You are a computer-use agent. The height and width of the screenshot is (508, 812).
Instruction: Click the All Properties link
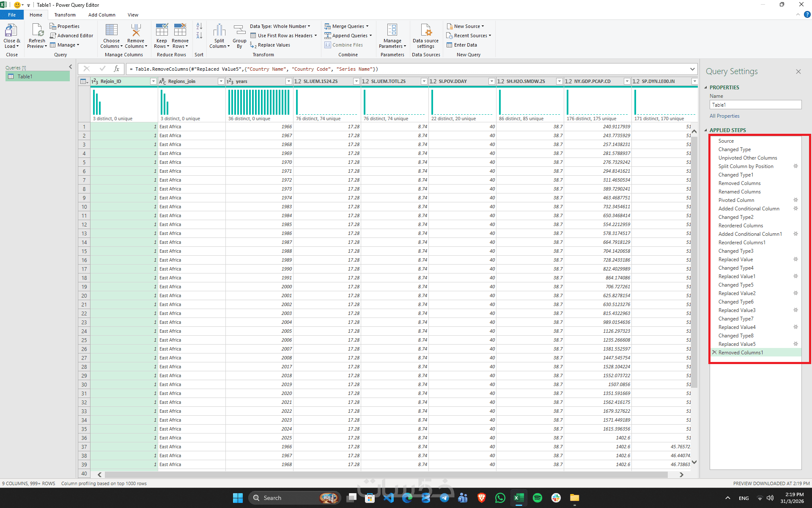(724, 116)
